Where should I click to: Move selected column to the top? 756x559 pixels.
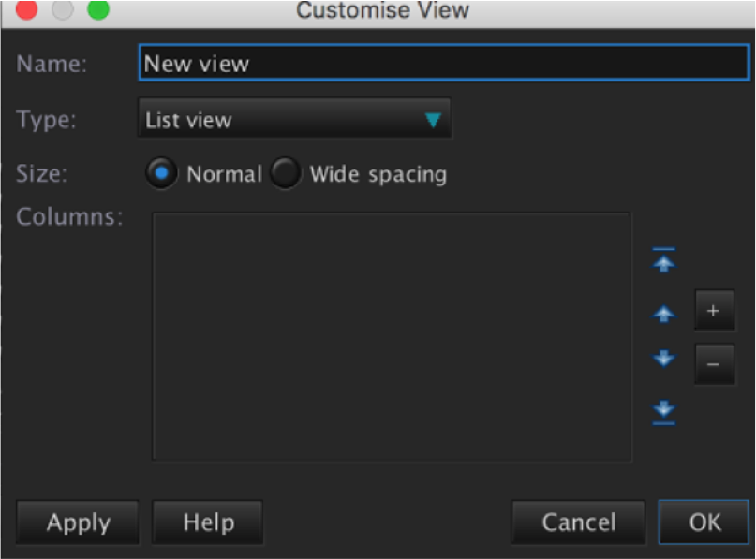click(663, 262)
